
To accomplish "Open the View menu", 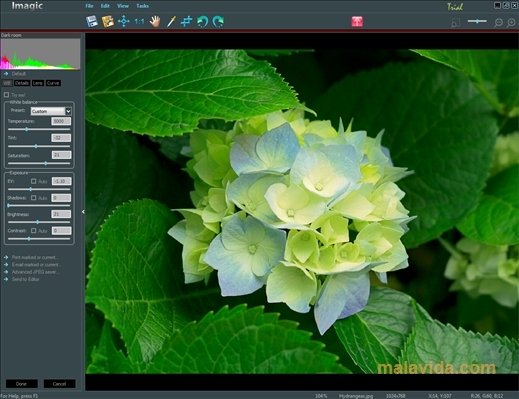I will 123,6.
